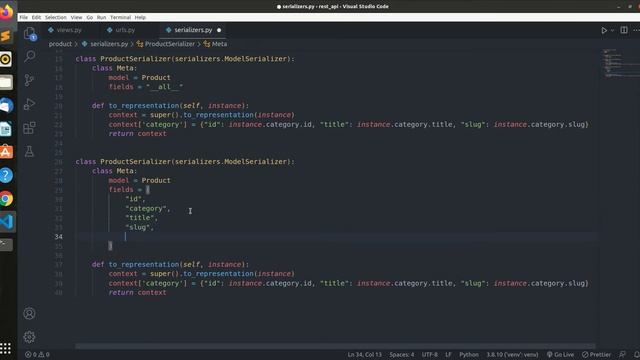
Task: Start Go Live server
Action: pyautogui.click(x=560, y=355)
